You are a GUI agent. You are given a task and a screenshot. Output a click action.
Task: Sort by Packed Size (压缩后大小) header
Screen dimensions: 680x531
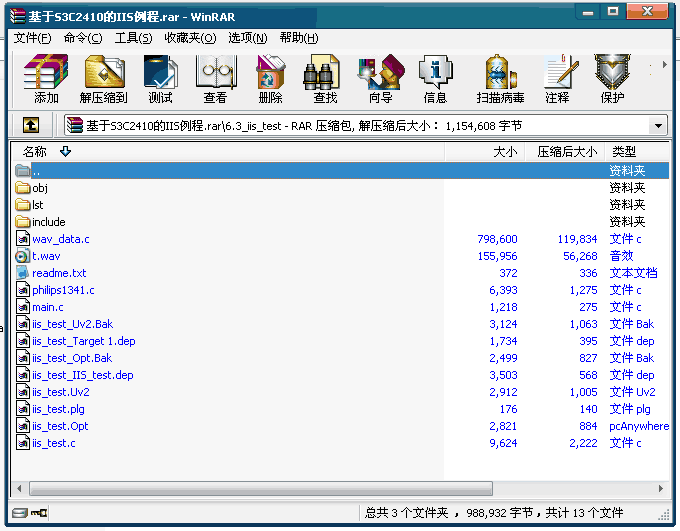pos(565,151)
